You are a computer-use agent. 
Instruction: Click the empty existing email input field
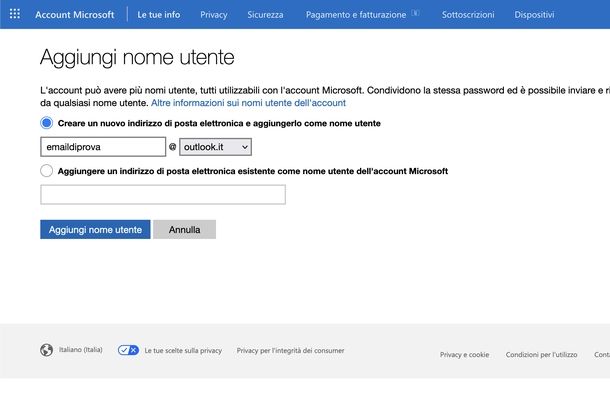point(163,194)
